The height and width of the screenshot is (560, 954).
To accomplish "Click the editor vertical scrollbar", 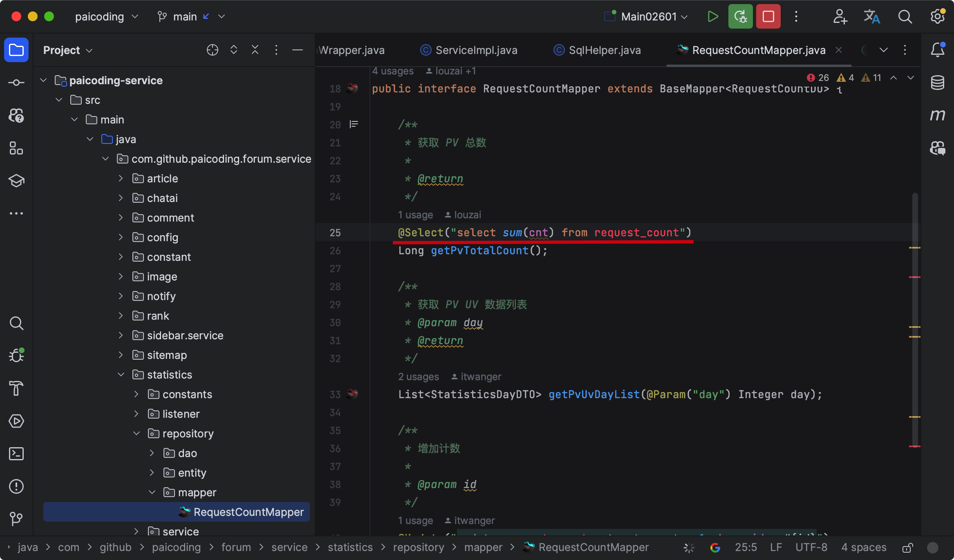I will point(915,319).
